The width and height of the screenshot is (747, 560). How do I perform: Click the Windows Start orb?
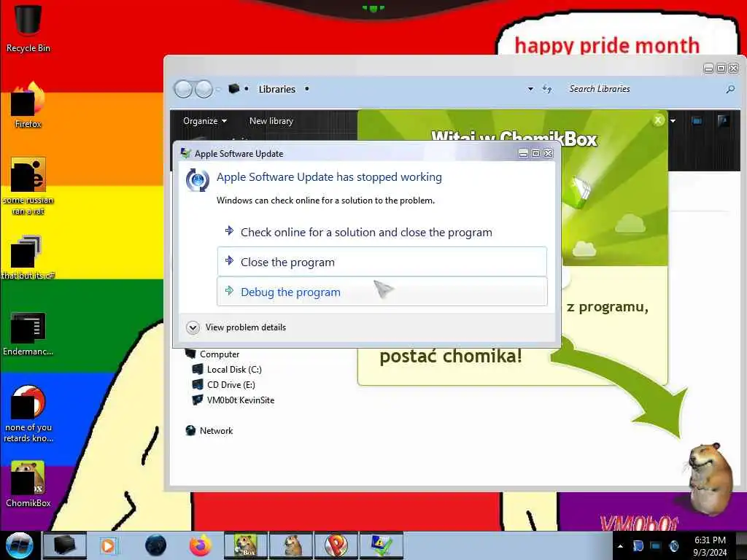19,545
